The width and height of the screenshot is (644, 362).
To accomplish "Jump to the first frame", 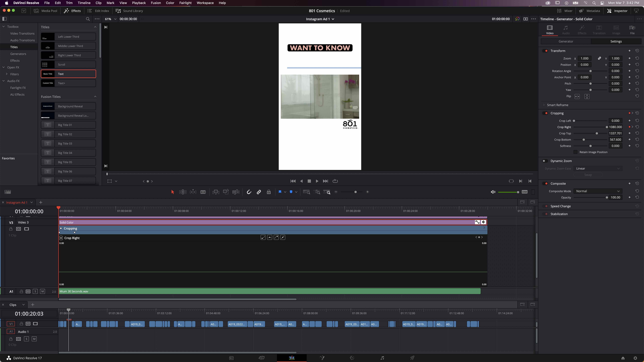I will pos(293,181).
